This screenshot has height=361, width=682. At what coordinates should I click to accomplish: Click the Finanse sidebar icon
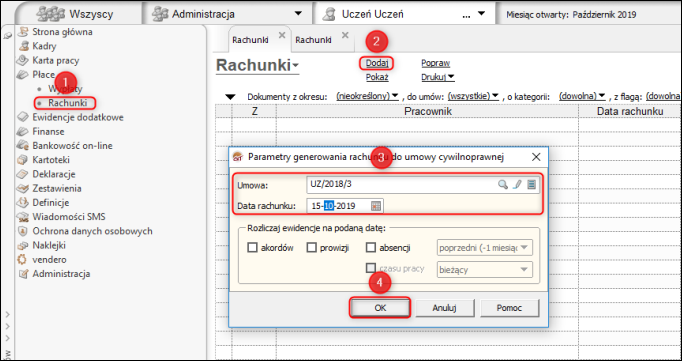(x=23, y=132)
